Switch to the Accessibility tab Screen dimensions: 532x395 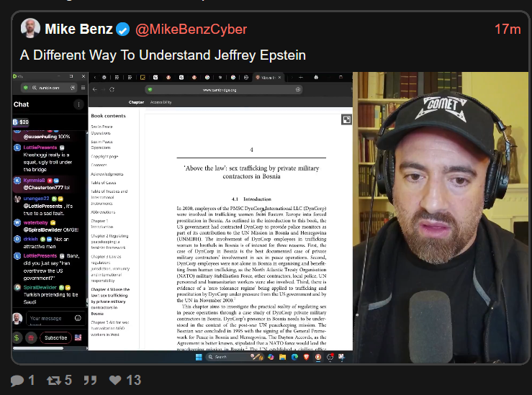(x=161, y=102)
